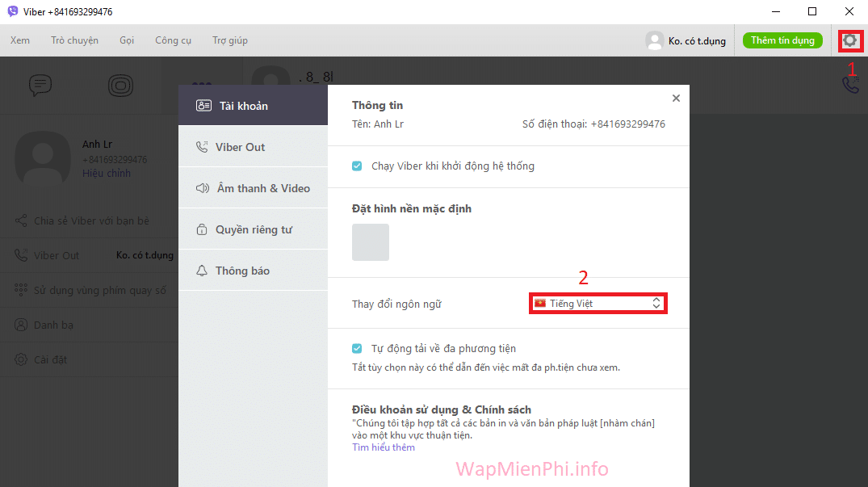This screenshot has height=487, width=868.
Task: Click the Thay đổi ngôn ngữ label
Action: [396, 304]
